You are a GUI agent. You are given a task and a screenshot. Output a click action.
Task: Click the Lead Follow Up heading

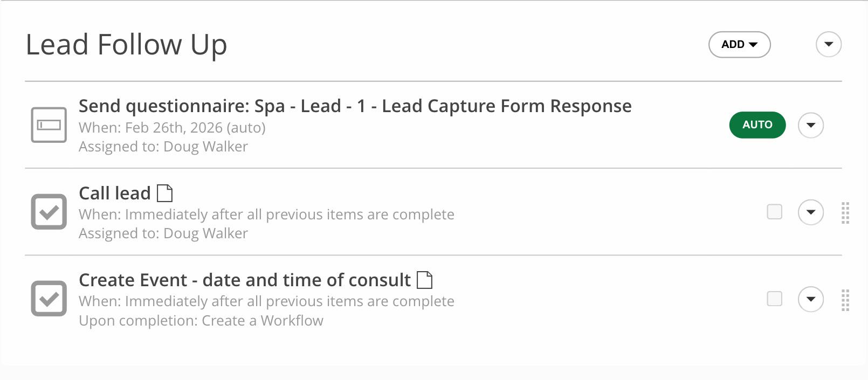click(x=126, y=45)
